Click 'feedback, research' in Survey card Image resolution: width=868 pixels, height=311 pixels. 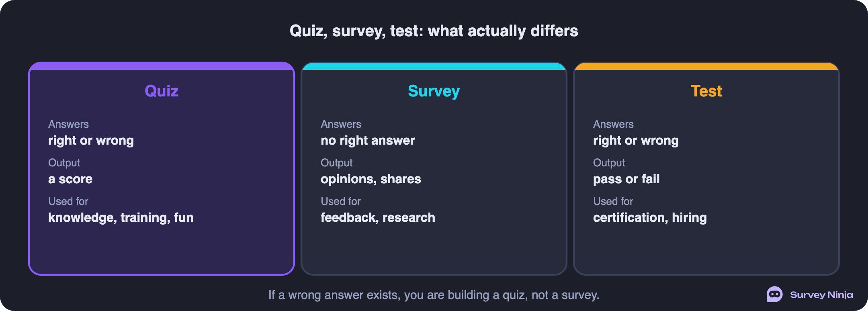coord(378,218)
